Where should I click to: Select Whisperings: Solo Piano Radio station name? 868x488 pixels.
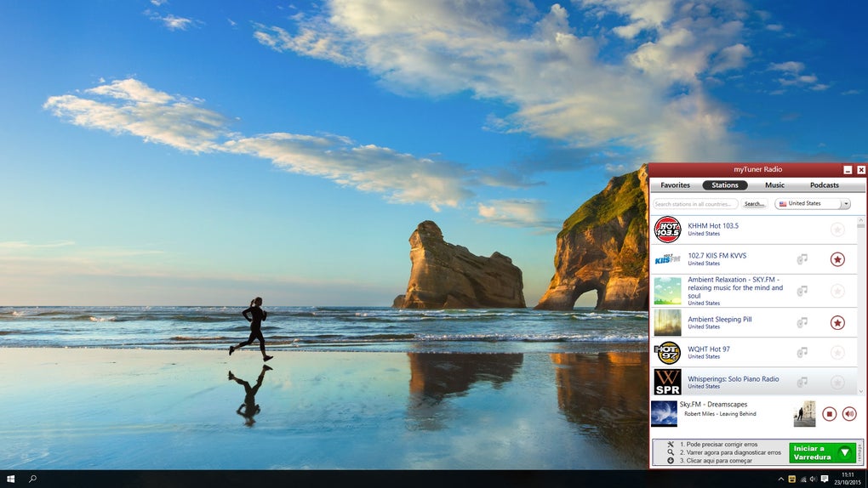(x=733, y=379)
